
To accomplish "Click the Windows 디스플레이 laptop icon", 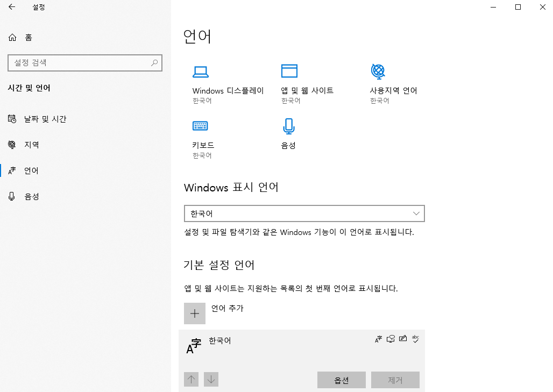I will 200,72.
